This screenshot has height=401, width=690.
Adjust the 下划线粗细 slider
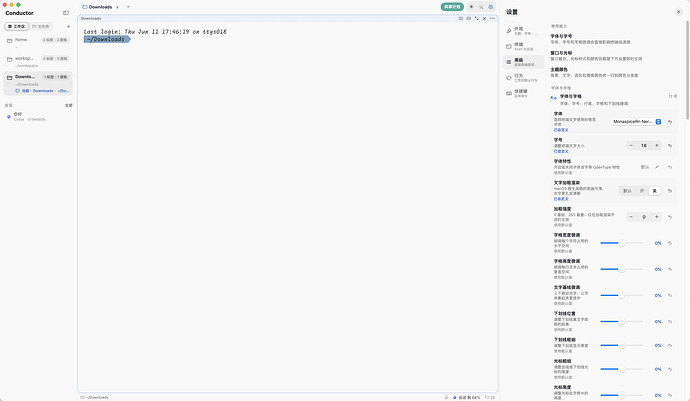[x=621, y=346]
